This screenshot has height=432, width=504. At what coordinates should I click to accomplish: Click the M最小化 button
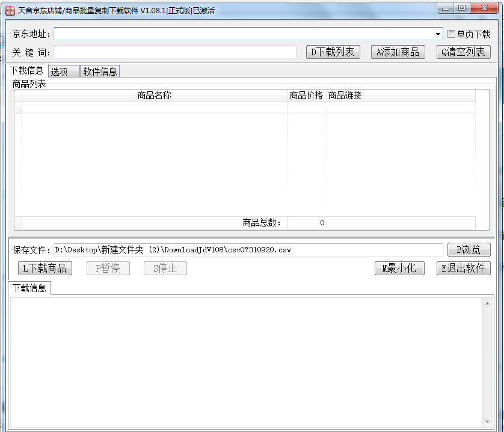(x=399, y=268)
